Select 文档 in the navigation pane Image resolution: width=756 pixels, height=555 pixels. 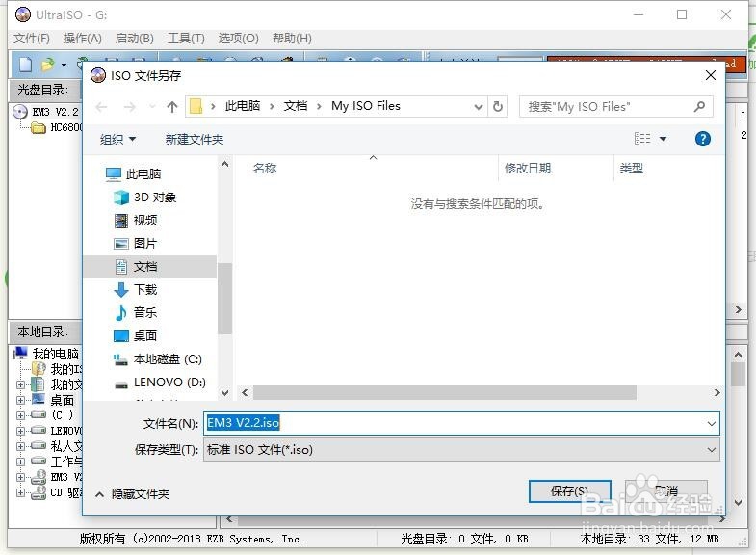[x=150, y=267]
